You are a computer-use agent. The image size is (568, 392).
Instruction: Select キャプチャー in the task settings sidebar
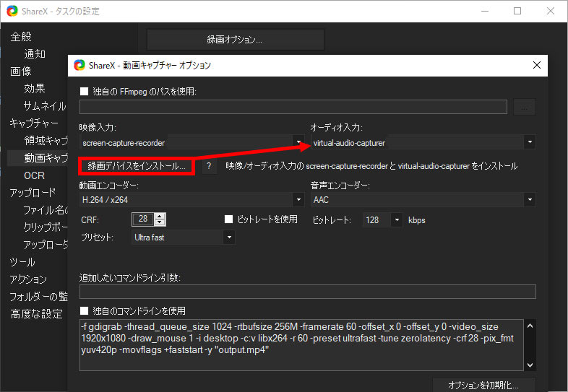point(34,123)
